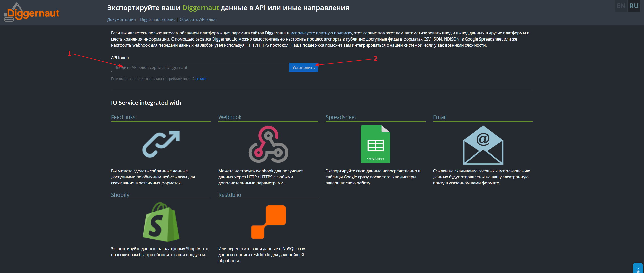The image size is (644, 273).
Task: Click Сбросить API ключ
Action: click(x=198, y=19)
